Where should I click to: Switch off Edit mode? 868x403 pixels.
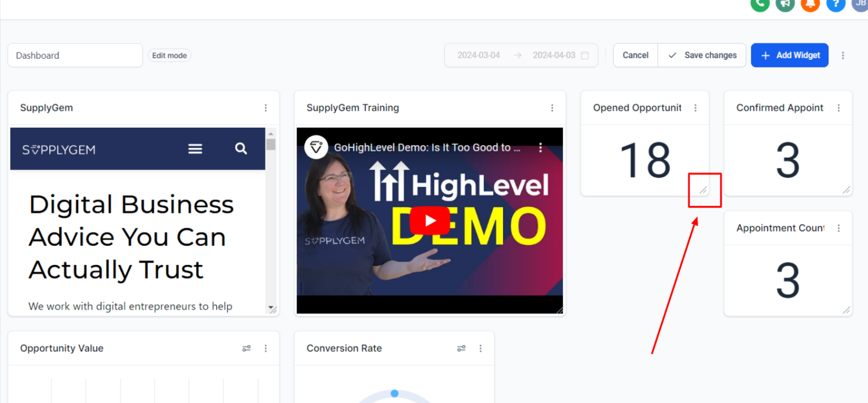[x=170, y=55]
